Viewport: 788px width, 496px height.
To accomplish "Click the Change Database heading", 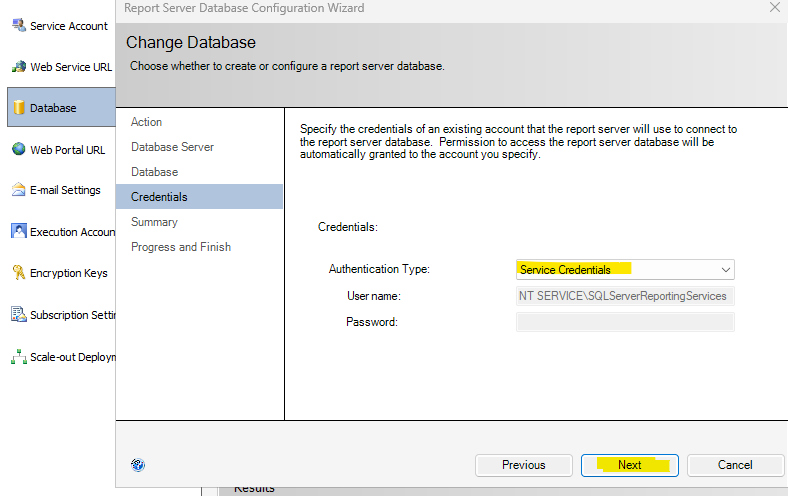I will point(190,42).
